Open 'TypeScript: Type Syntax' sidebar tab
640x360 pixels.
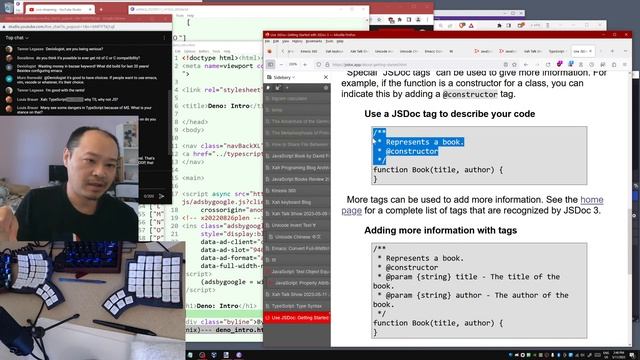pyautogui.click(x=297, y=306)
